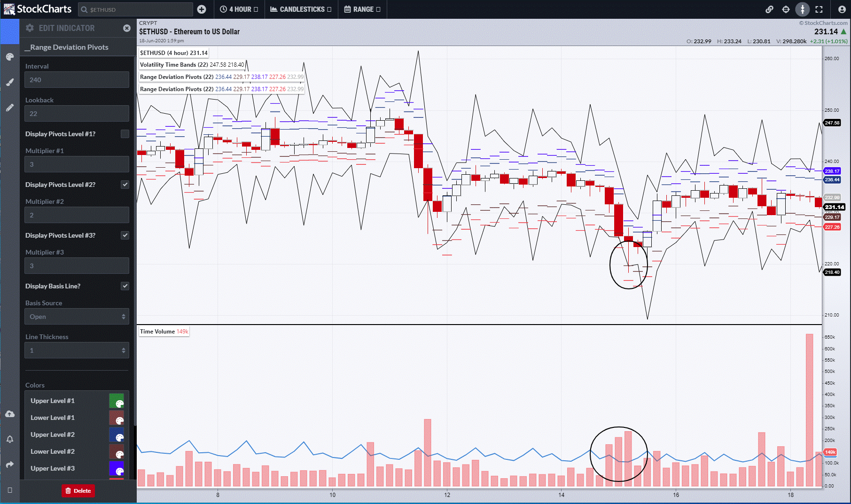Click the $ETHUSD (4 hour) chart legend
The height and width of the screenshot is (504, 851).
point(174,53)
